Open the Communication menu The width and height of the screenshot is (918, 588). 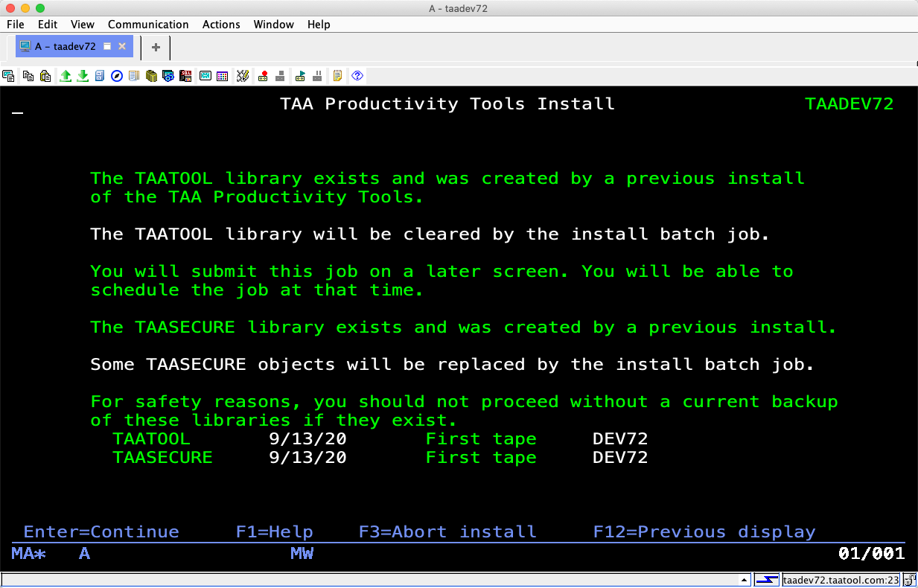pos(148,25)
